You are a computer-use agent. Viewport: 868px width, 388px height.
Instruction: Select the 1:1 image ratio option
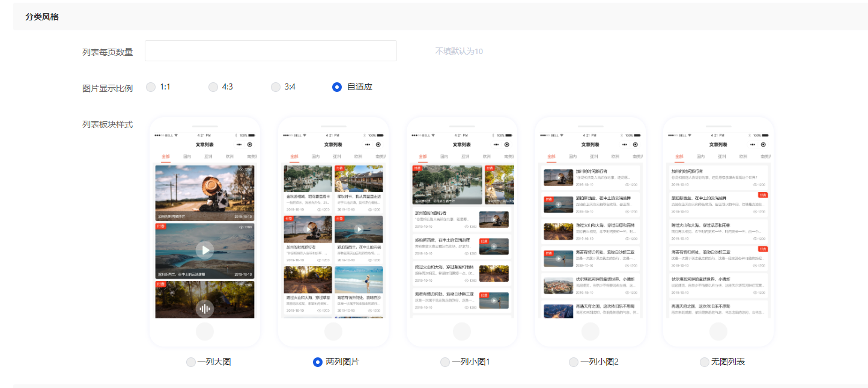151,87
